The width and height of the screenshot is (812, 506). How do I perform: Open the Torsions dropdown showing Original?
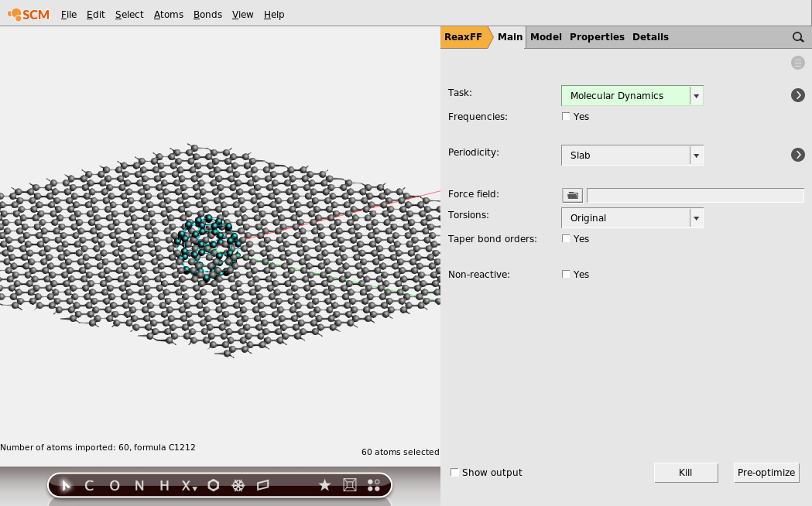point(695,217)
